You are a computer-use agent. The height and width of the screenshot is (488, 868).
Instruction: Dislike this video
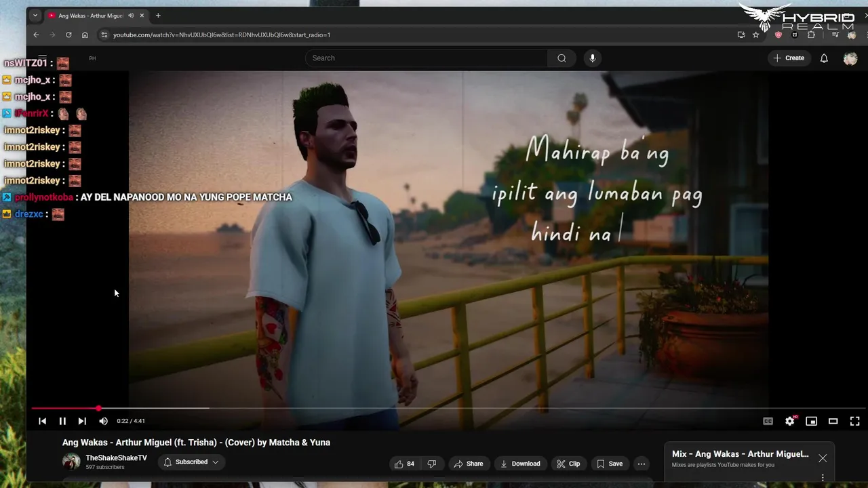(x=432, y=464)
